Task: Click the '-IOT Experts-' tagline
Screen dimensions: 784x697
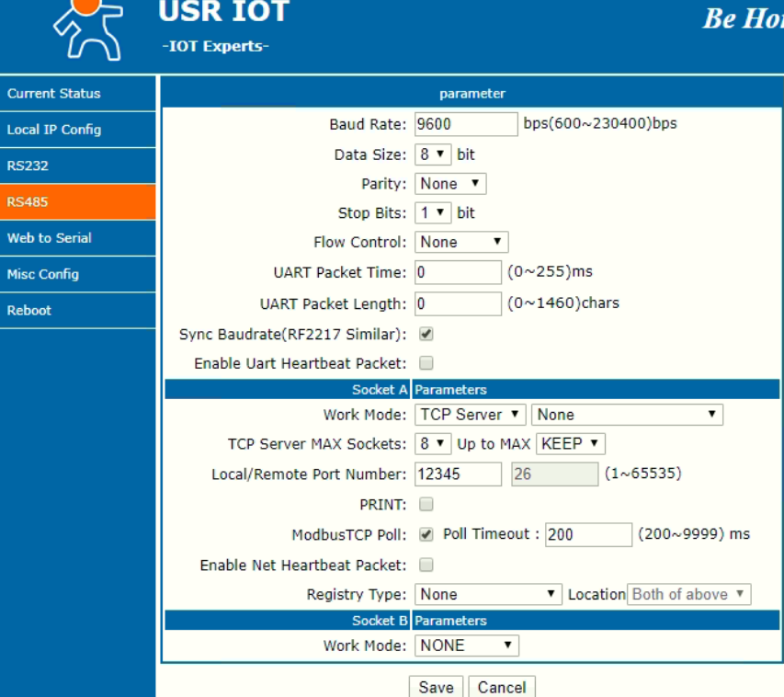Action: (x=215, y=46)
